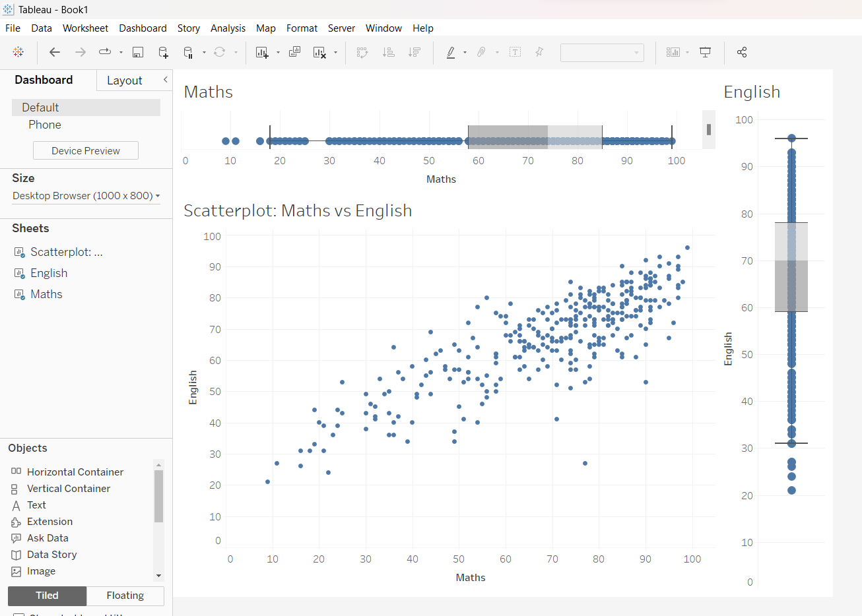This screenshot has height=616, width=862.
Task: Open Presentation Mode from toolbar
Action: (x=705, y=52)
